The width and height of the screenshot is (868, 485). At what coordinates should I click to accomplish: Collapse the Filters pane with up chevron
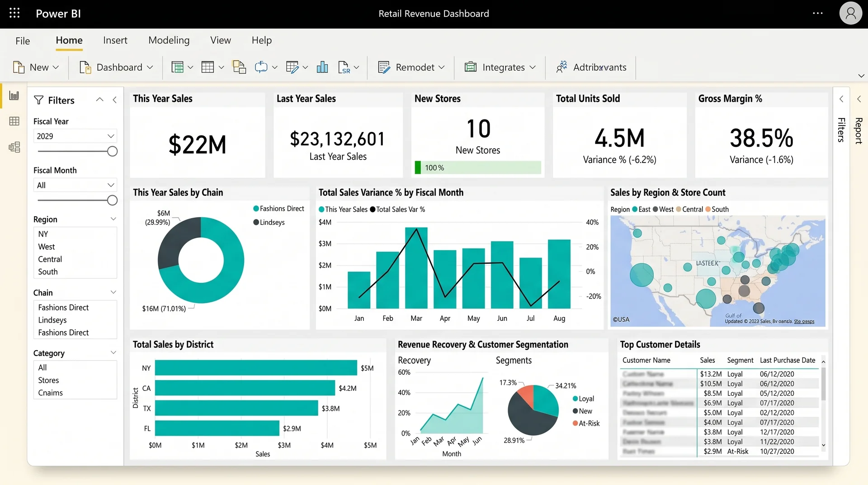tap(100, 100)
